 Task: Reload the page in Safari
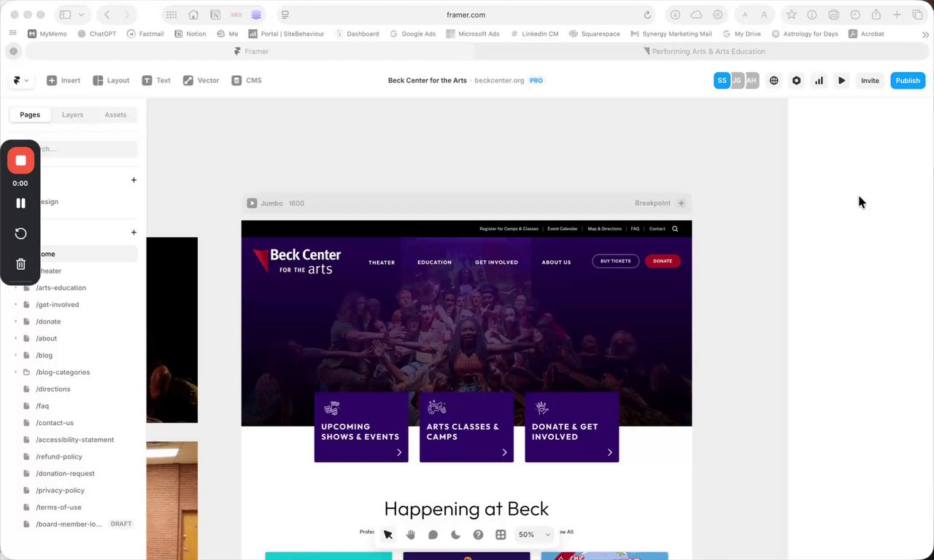pos(647,15)
